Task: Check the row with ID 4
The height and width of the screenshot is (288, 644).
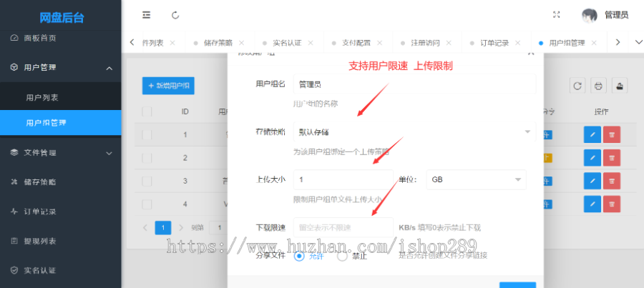Action: [x=147, y=204]
